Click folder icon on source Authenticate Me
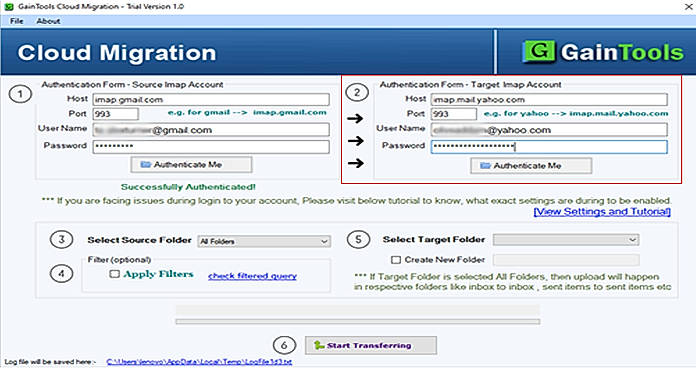 pyautogui.click(x=146, y=165)
